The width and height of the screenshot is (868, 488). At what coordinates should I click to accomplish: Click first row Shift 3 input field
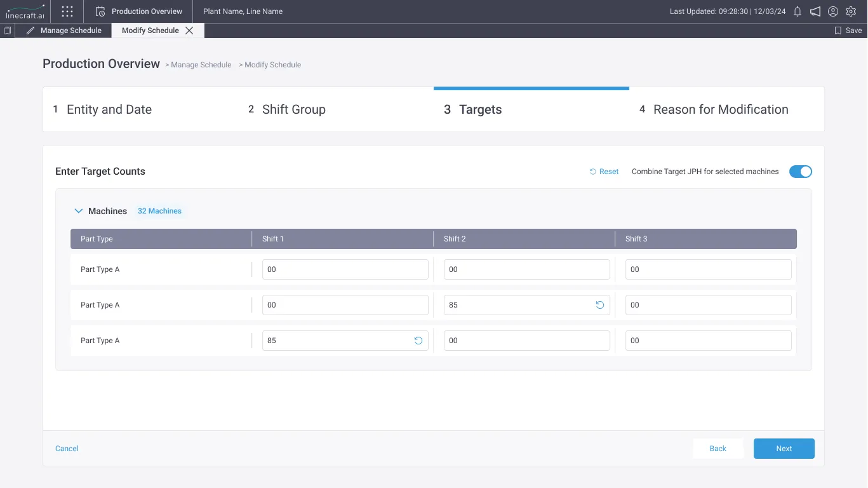tap(709, 269)
